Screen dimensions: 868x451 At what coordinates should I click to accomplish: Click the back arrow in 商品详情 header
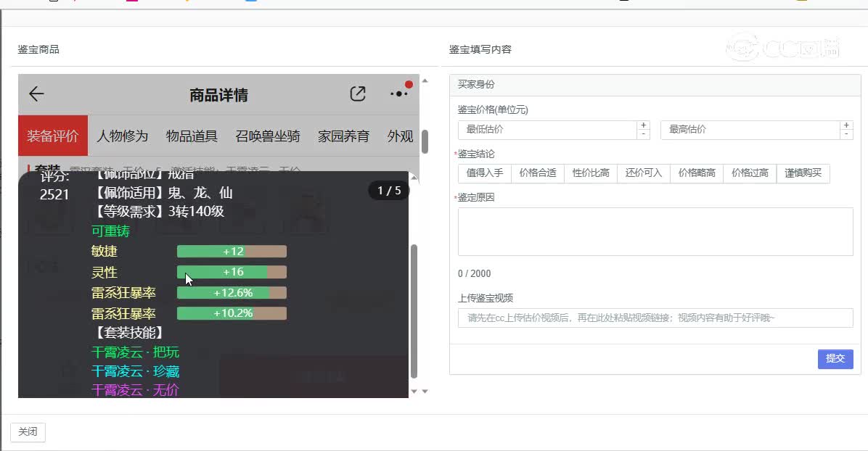pyautogui.click(x=35, y=94)
